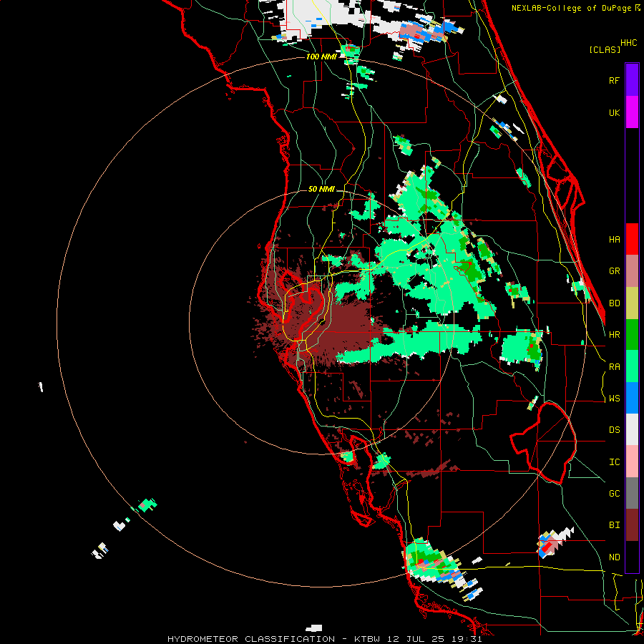Click the WS legend label text

pyautogui.click(x=614, y=399)
